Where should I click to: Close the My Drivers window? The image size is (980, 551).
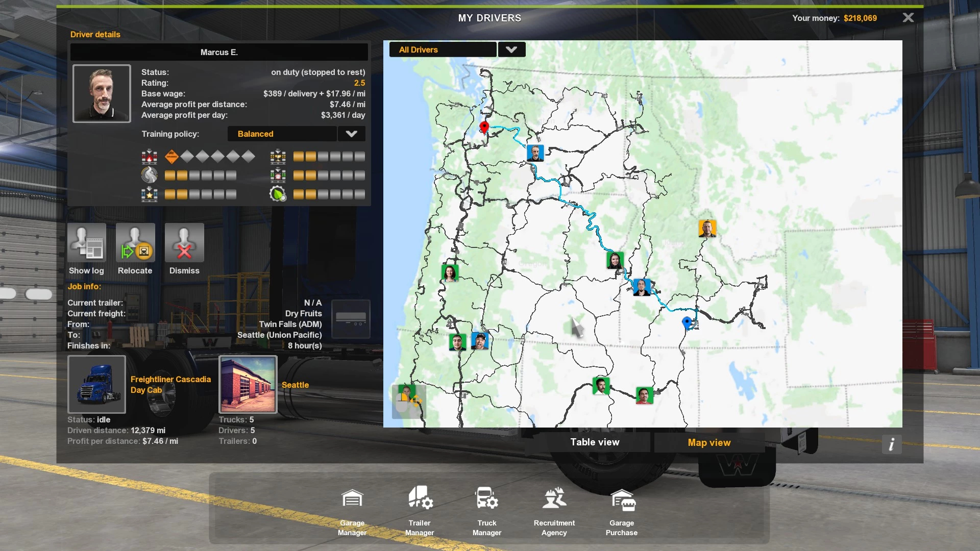click(908, 18)
